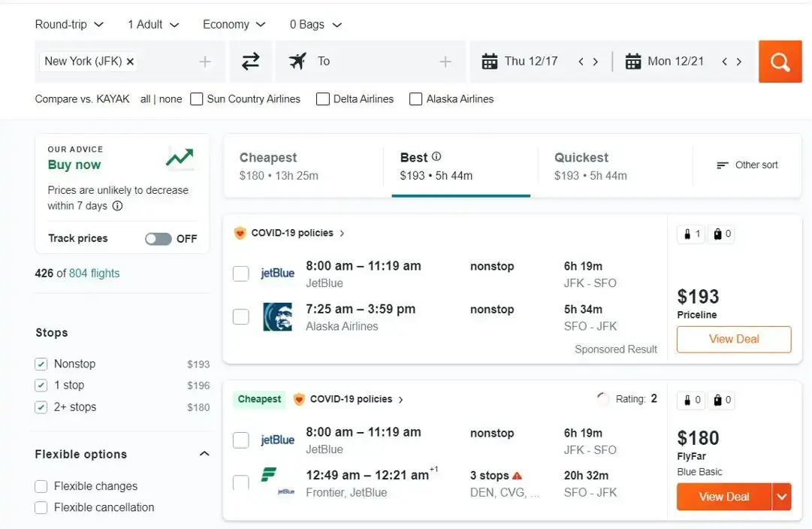Go to next departure date arrow
Image resolution: width=812 pixels, height=529 pixels.
pyautogui.click(x=596, y=62)
